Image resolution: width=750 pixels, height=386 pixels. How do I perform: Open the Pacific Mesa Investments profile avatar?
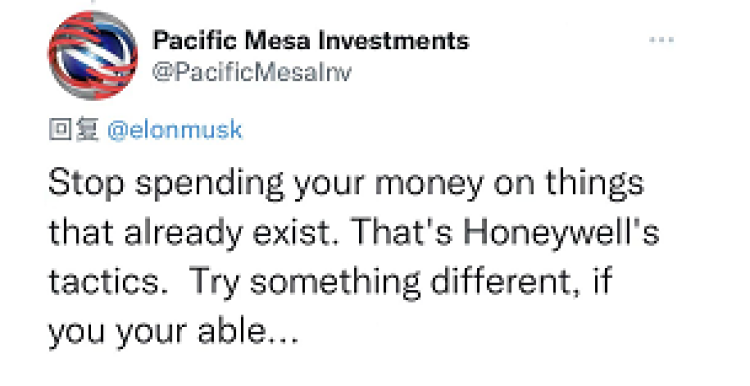pyautogui.click(x=93, y=55)
